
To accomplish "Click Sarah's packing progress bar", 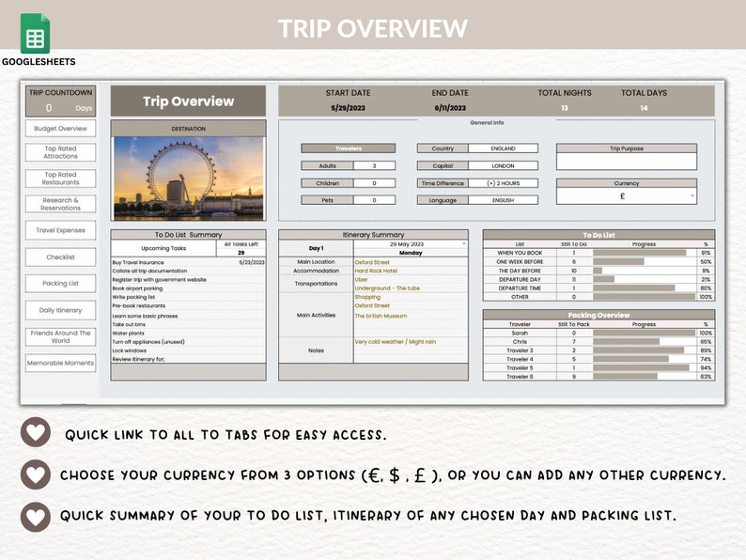I will (645, 333).
